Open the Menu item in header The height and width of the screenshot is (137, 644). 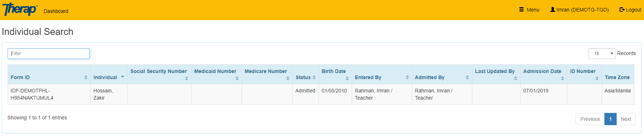point(529,10)
